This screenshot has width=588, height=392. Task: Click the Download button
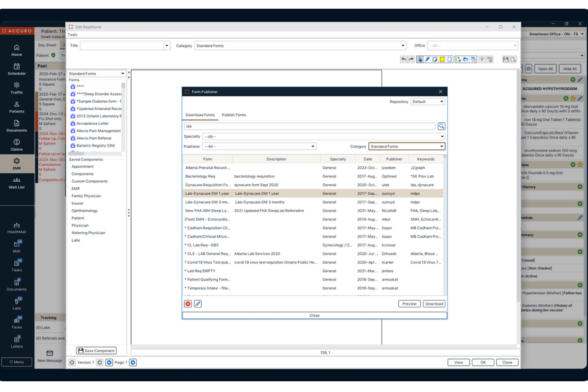coord(434,304)
